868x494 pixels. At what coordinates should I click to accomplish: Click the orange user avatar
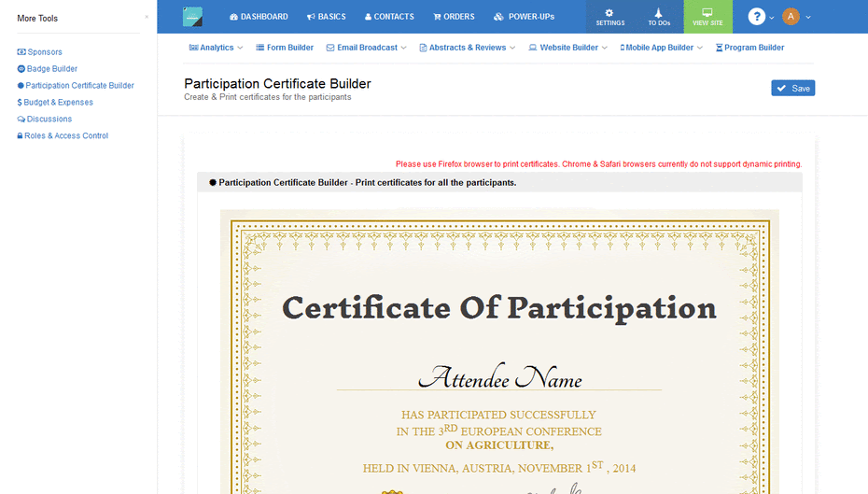[791, 17]
